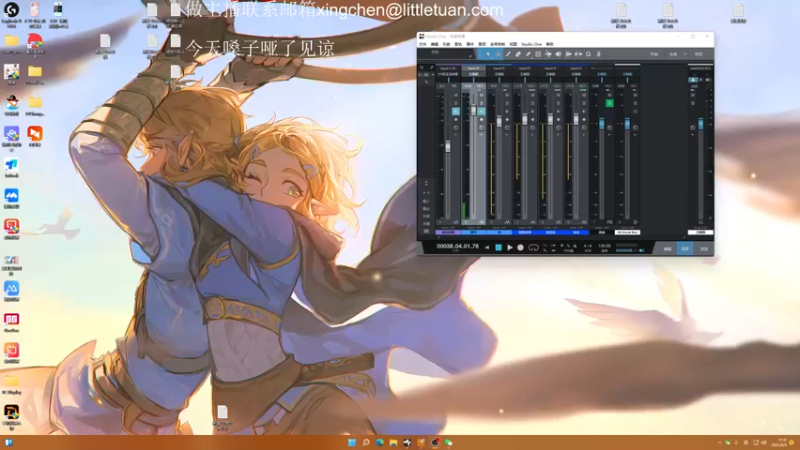Select the Bend tool icon in the toolbar
800x450 pixels.
coord(548,54)
